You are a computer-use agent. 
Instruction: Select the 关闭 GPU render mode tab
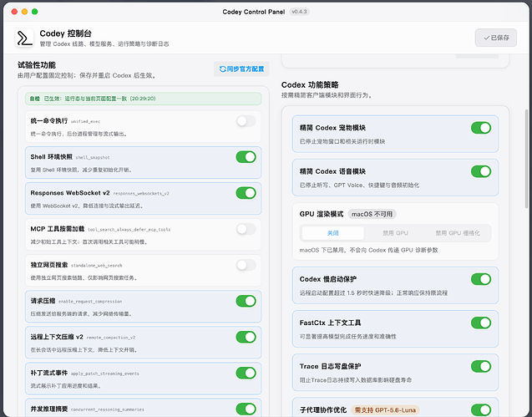coord(333,233)
